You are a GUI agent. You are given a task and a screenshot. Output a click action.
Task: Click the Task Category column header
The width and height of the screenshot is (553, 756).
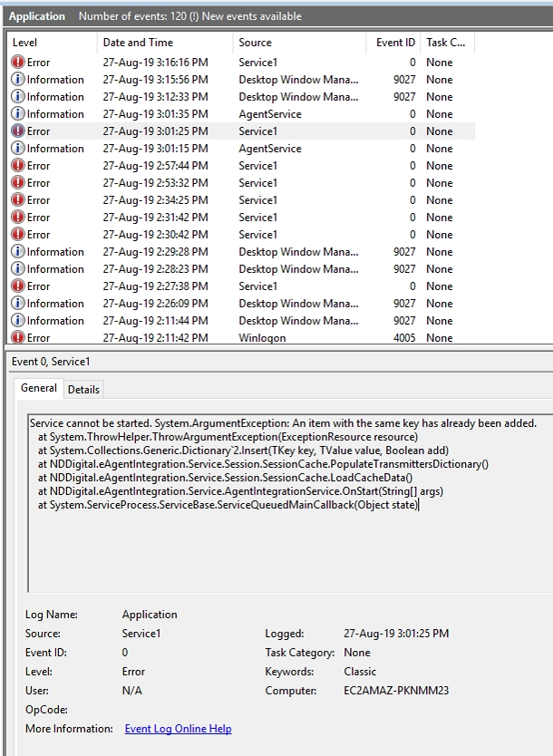445,43
